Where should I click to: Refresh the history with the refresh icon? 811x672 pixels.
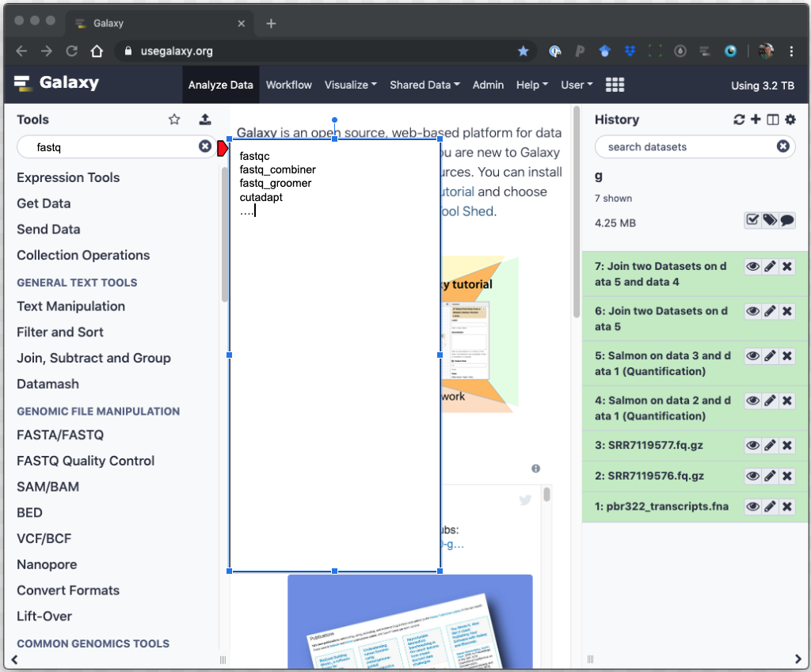(x=739, y=120)
